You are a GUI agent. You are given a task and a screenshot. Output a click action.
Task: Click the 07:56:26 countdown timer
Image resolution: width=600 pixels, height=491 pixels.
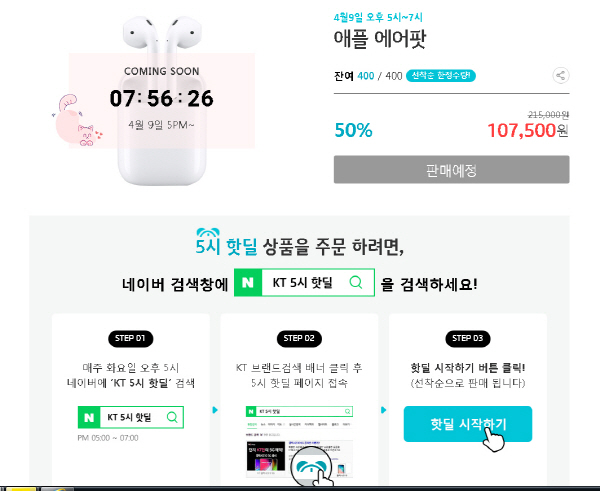[161, 98]
